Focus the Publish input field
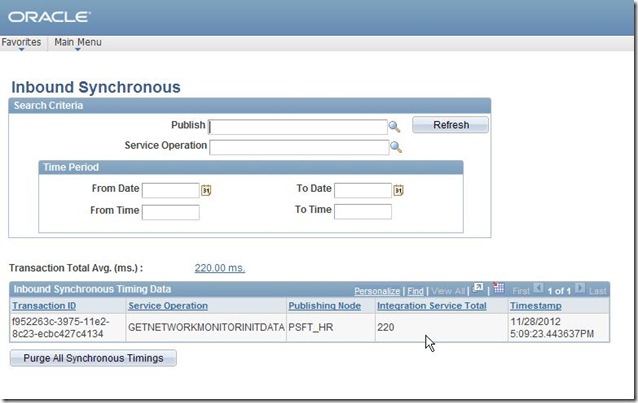638x403 pixels. tap(298, 127)
